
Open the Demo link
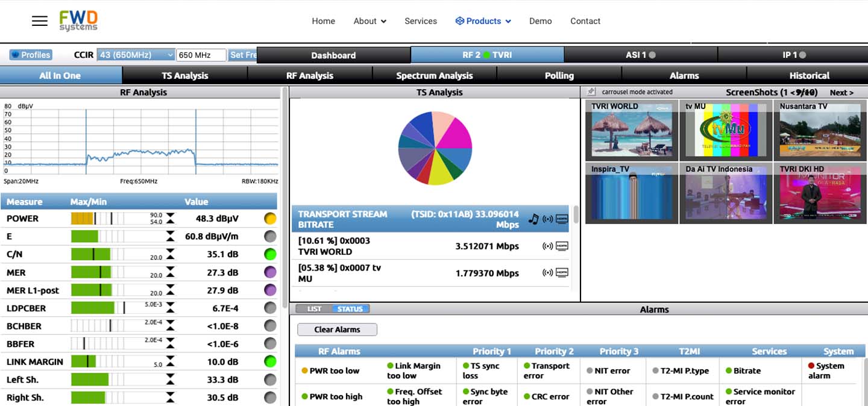click(540, 21)
